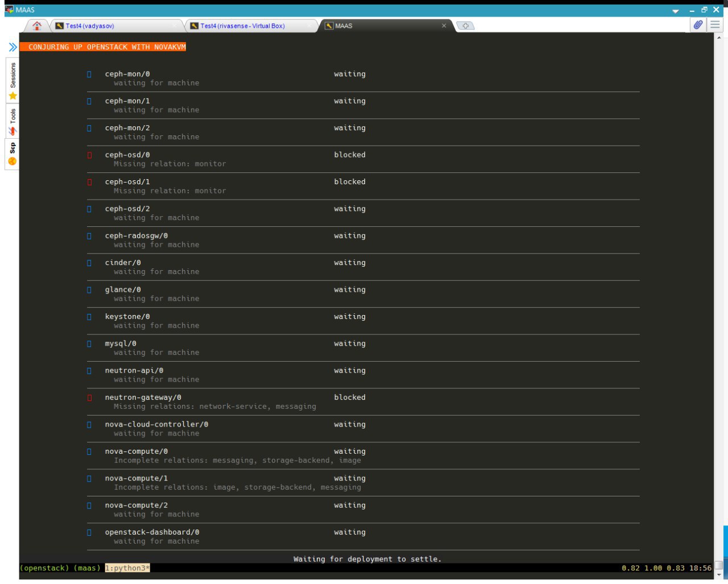Select the nova-cloud-controller/0 unit name
Screen dimensions: 728x584
(156, 424)
